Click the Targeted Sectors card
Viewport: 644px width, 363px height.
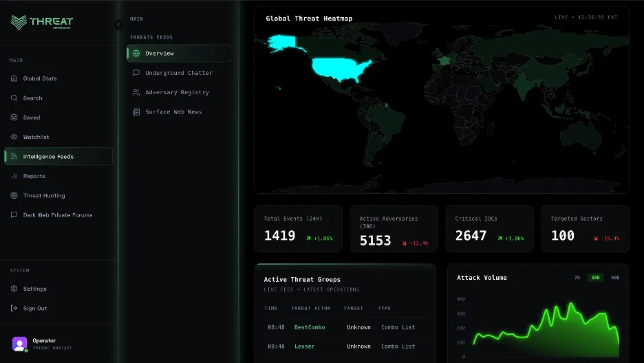(586, 228)
